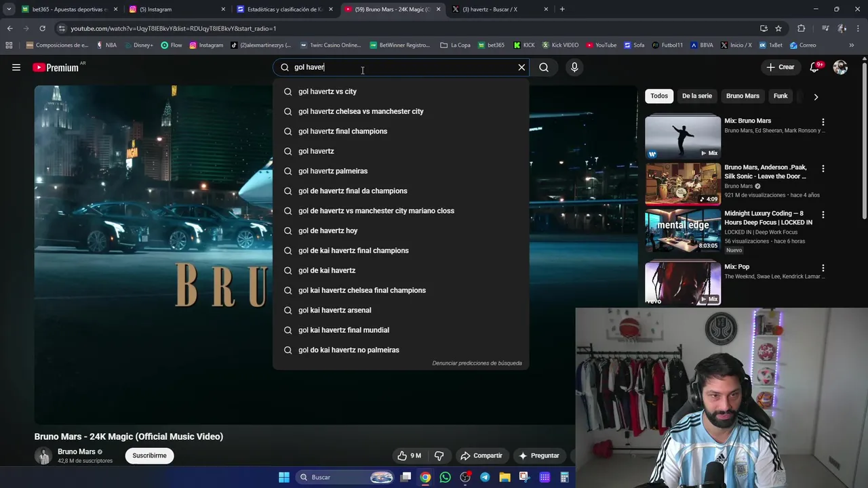Open options menu for Midnight Luxury Coding video
868x488 pixels.
pos(823,214)
